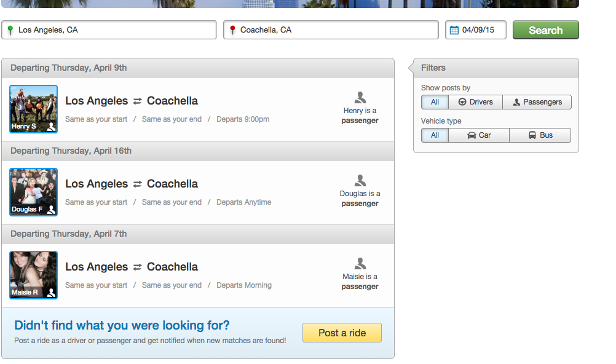Click the green Search button
This screenshot has height=364, width=616.
(x=546, y=30)
